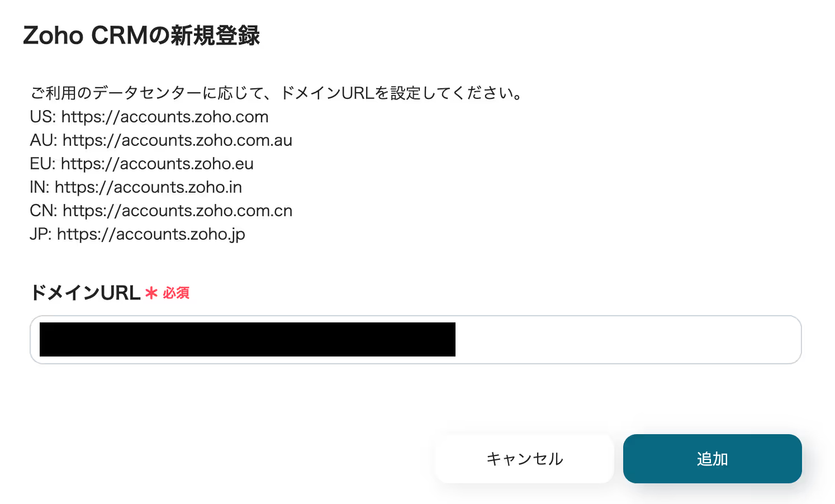Click the Zoho CRMの新規登録 dialog title
Image resolution: width=835 pixels, height=504 pixels.
pyautogui.click(x=141, y=36)
